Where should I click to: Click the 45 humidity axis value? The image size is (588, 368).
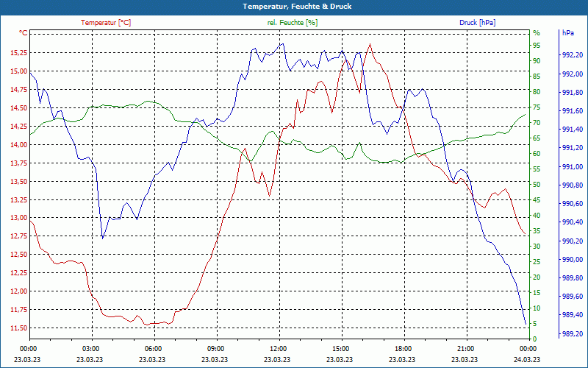[x=537, y=199]
